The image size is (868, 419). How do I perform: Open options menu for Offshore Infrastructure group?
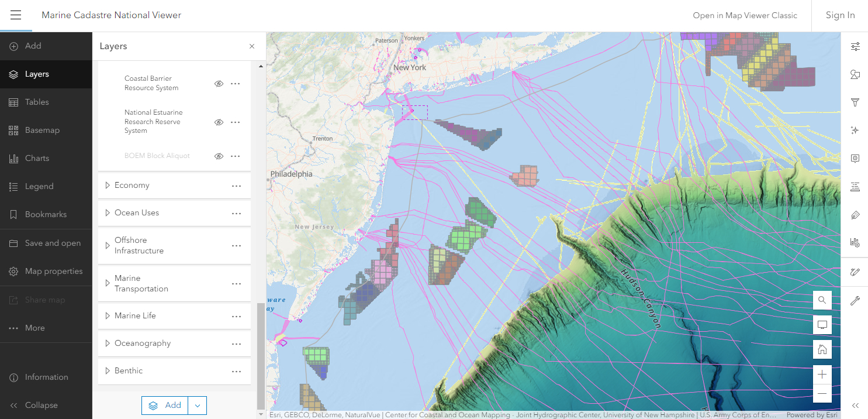click(237, 246)
